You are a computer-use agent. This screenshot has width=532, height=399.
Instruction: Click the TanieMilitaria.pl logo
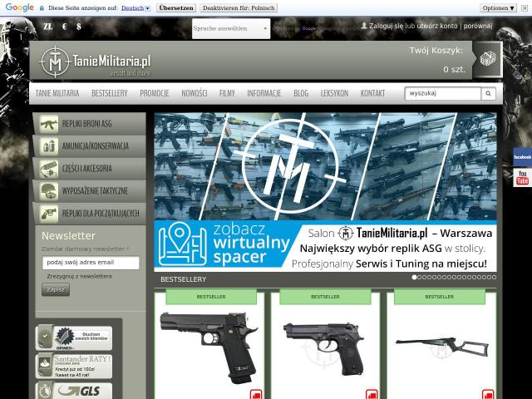[96, 62]
